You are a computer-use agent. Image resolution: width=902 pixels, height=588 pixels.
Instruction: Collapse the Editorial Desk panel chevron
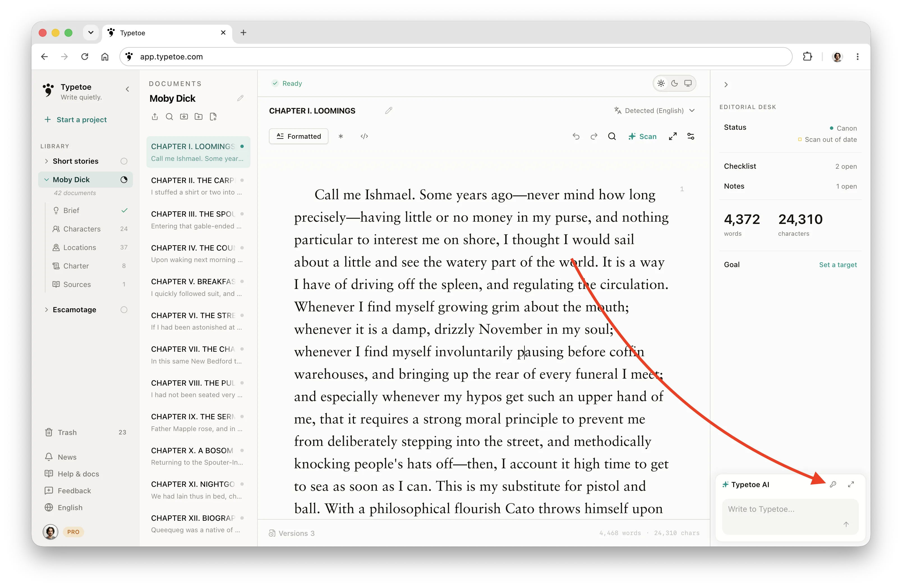(726, 84)
